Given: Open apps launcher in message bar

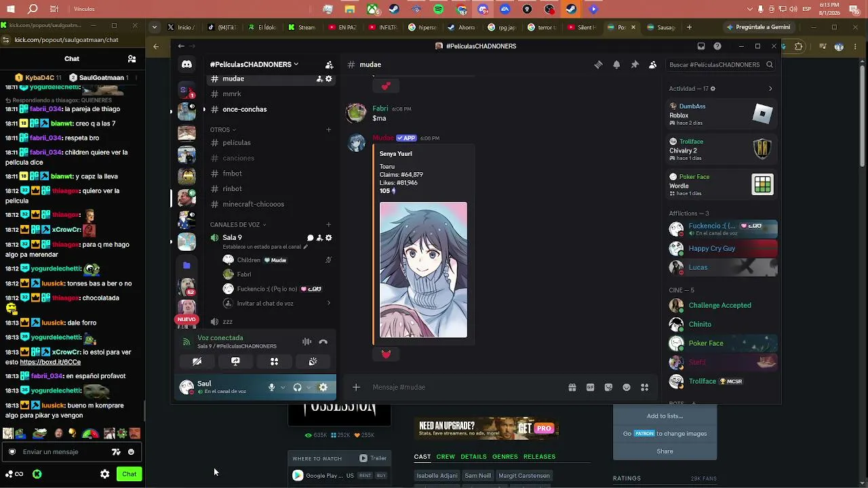Looking at the screenshot, I should coord(644,387).
